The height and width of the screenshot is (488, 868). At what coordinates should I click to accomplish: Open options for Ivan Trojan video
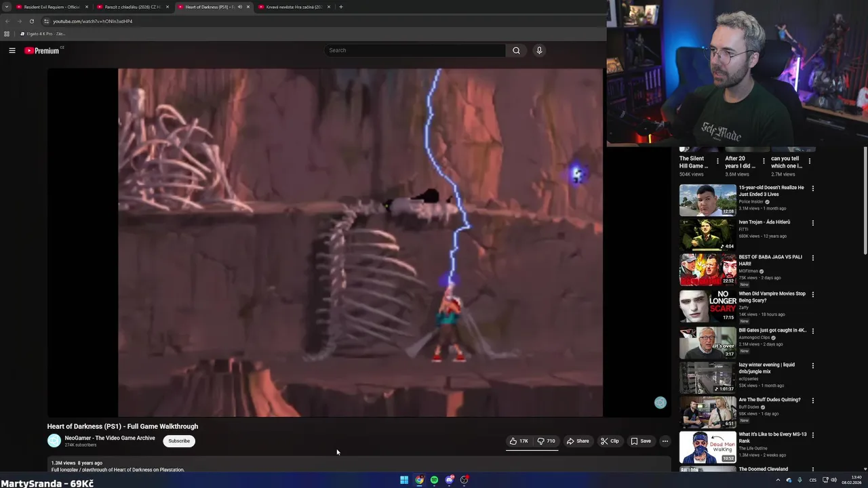tap(813, 223)
